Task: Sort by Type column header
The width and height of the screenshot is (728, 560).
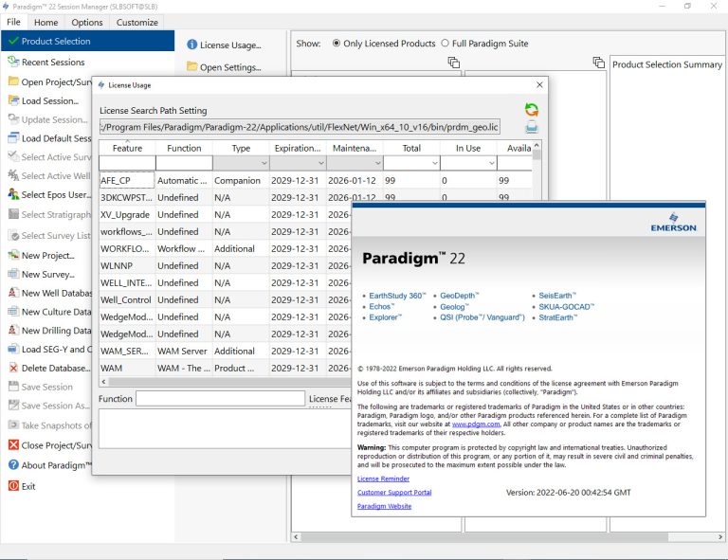Action: tap(241, 148)
